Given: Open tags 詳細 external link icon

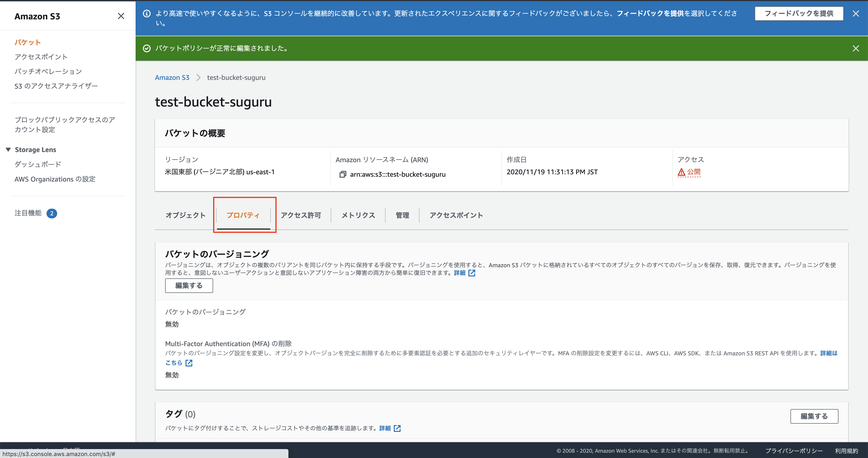Looking at the screenshot, I should point(397,428).
